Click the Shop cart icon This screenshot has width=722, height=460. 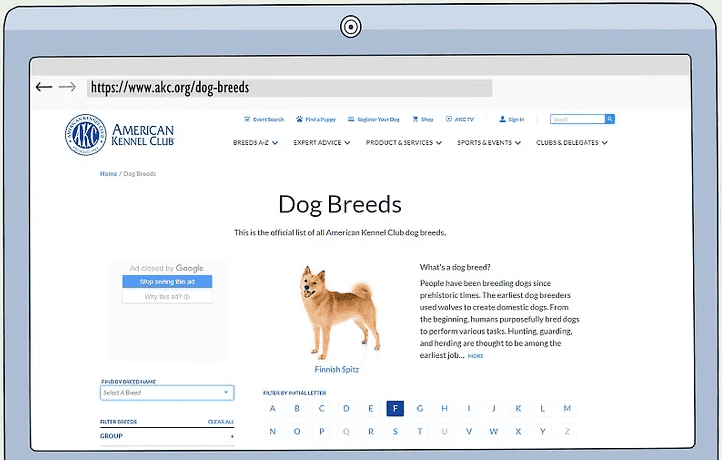(x=415, y=119)
